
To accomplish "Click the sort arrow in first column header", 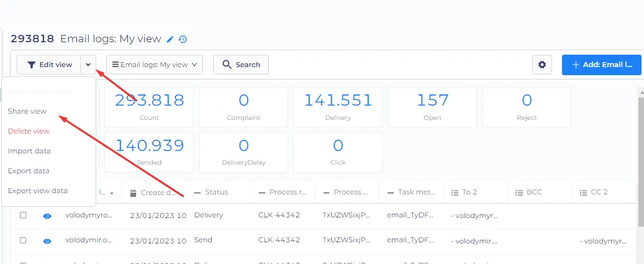I will [112, 193].
